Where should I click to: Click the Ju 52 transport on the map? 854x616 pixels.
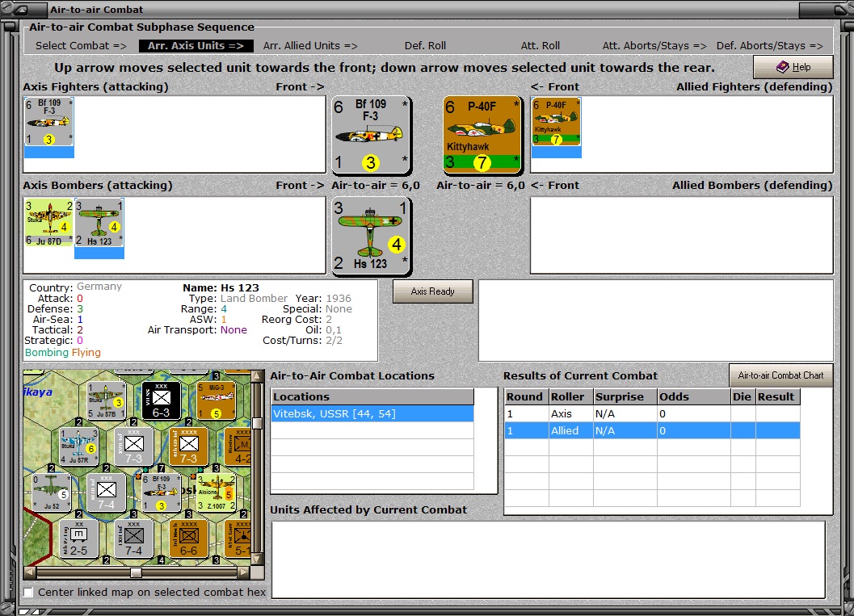pos(51,492)
